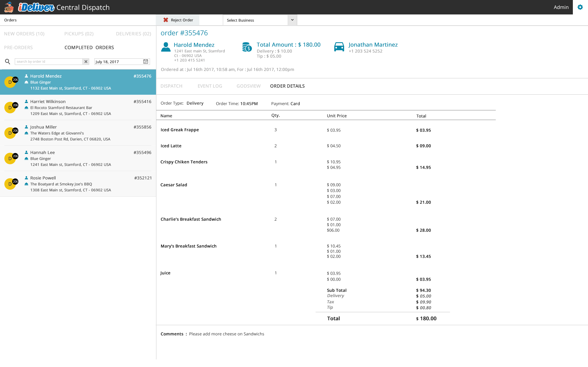Click the Reject Order button
This screenshot has height=367, width=588.
(x=178, y=20)
